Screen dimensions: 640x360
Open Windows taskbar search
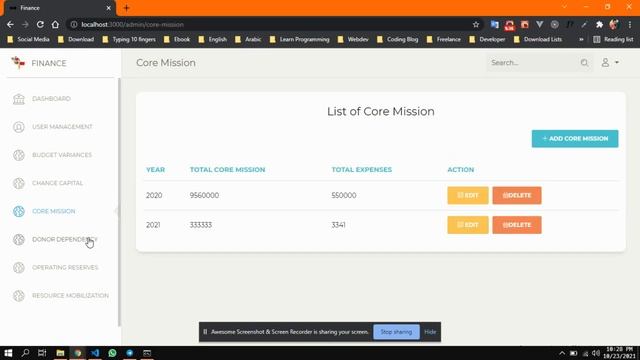(25, 353)
